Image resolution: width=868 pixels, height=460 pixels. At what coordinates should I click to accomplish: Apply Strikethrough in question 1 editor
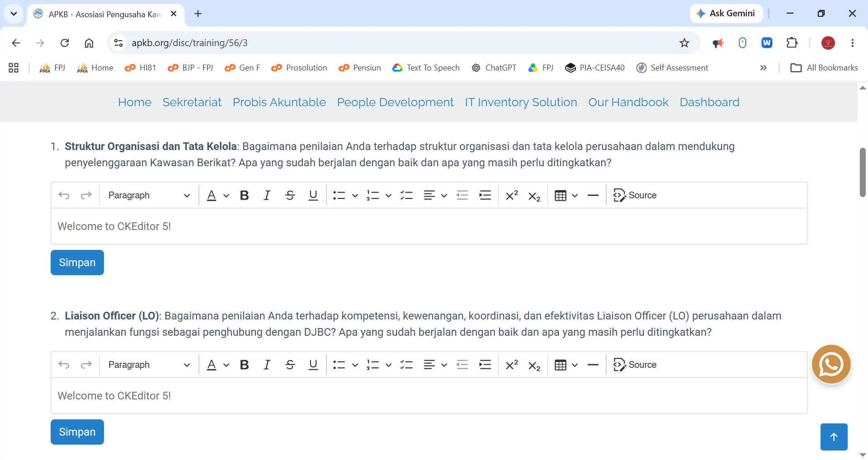coord(290,195)
